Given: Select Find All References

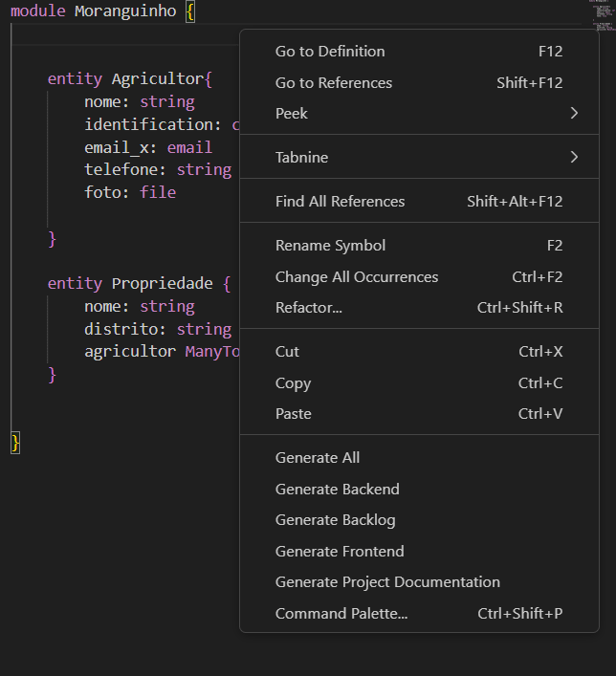Looking at the screenshot, I should pos(419,202).
